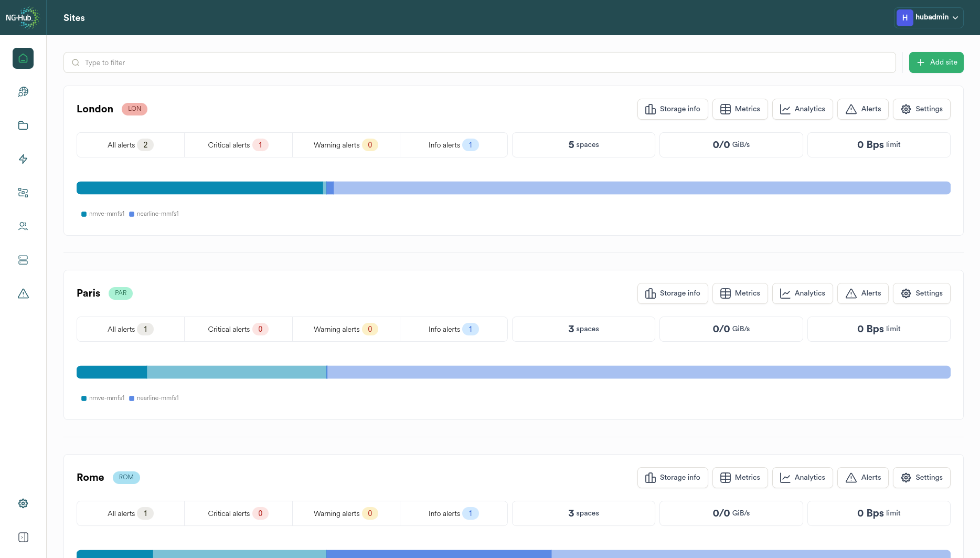Click the home icon in sidebar
This screenshot has height=558, width=980.
coord(23,58)
